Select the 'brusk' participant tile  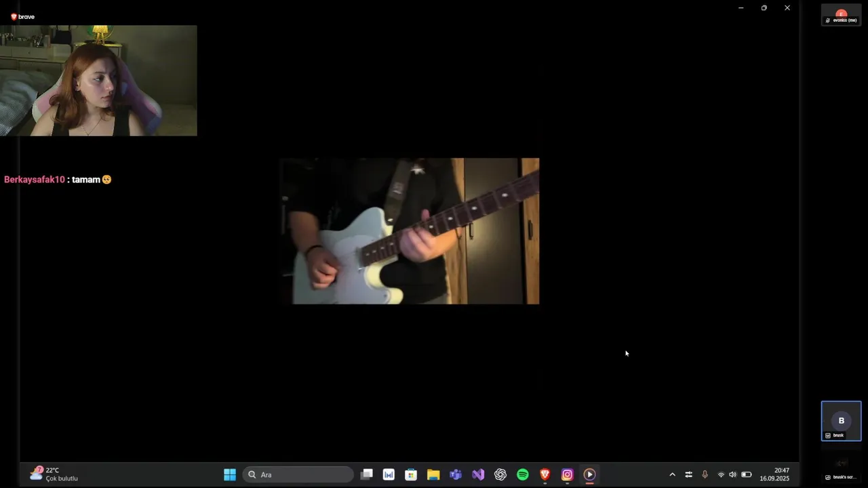tap(842, 421)
